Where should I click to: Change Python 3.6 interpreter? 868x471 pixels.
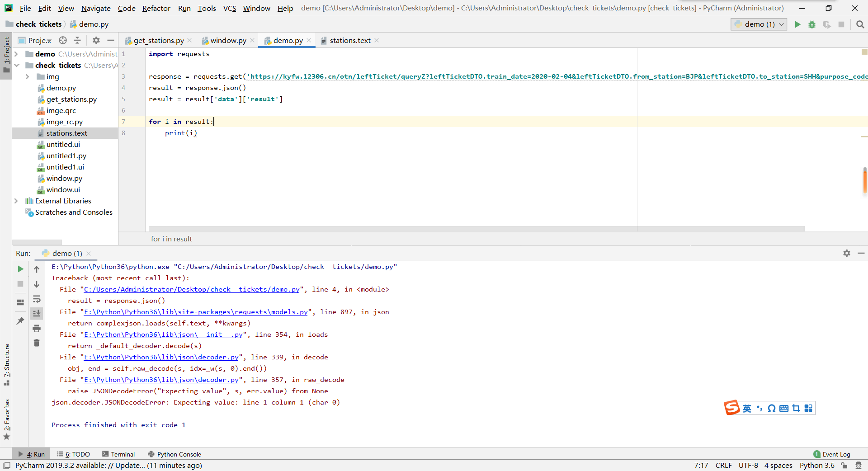click(817, 465)
